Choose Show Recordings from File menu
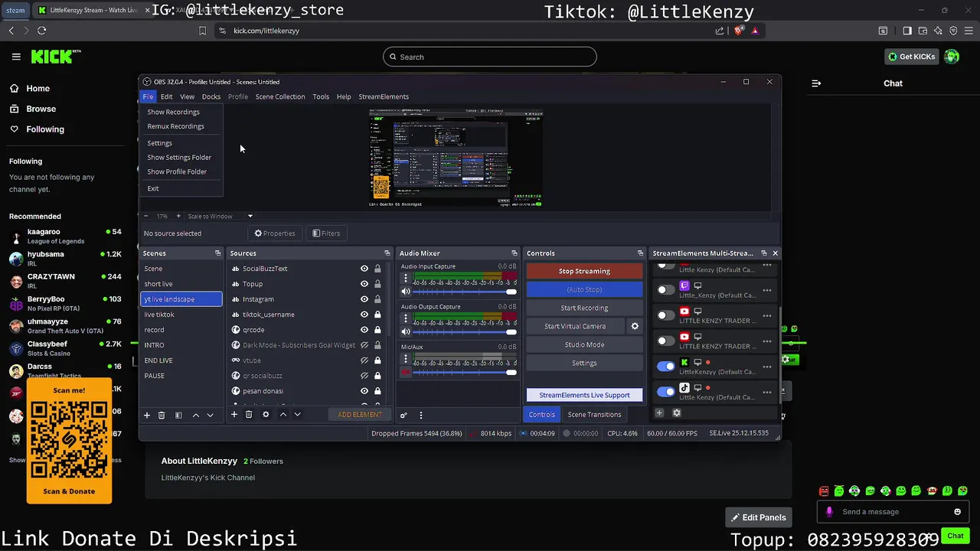 pos(181,112)
